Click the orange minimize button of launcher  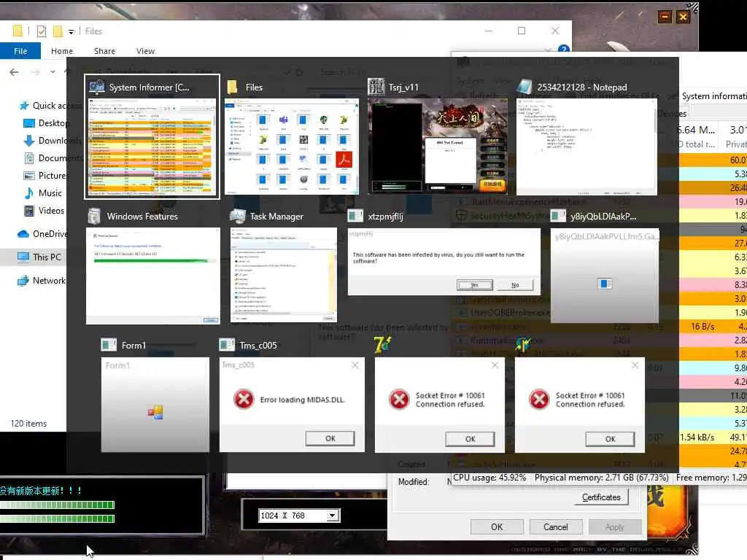click(x=665, y=17)
